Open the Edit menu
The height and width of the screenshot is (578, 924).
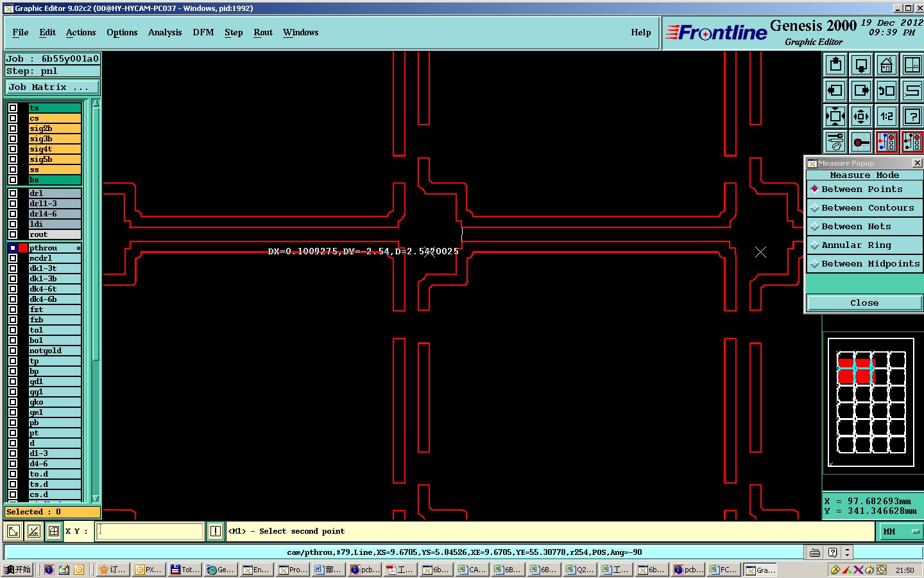(x=47, y=33)
